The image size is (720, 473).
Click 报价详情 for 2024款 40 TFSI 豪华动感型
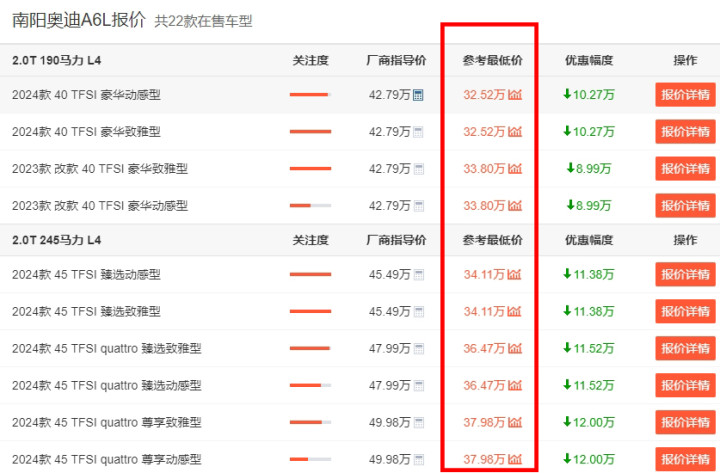(x=685, y=95)
